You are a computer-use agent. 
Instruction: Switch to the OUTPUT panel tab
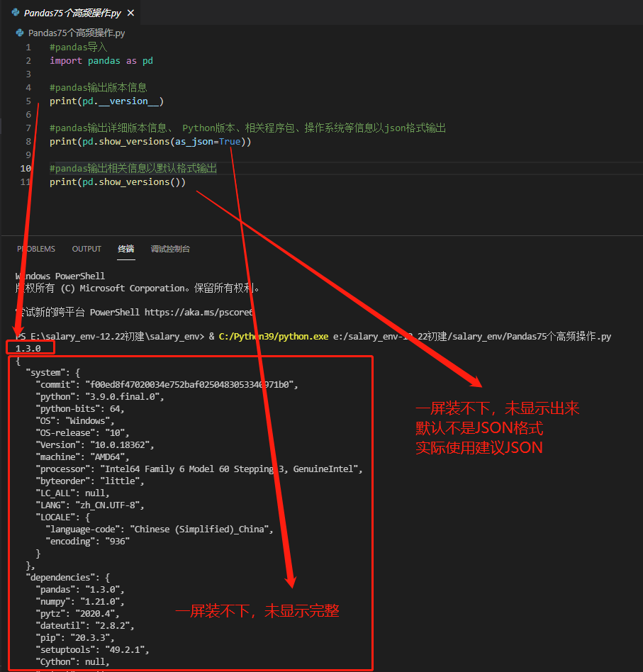86,249
